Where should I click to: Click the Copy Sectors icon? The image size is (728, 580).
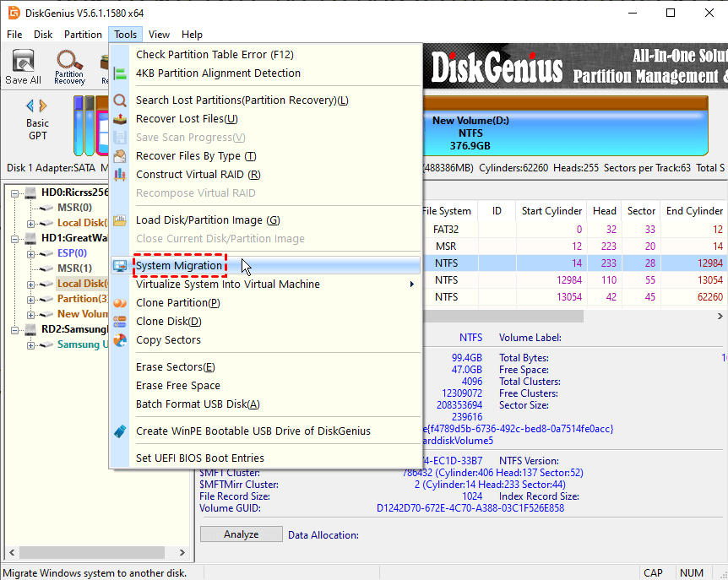click(120, 340)
